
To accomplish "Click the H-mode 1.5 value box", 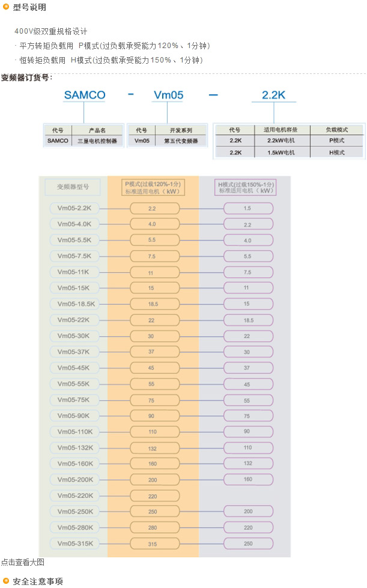I will coord(248,208).
